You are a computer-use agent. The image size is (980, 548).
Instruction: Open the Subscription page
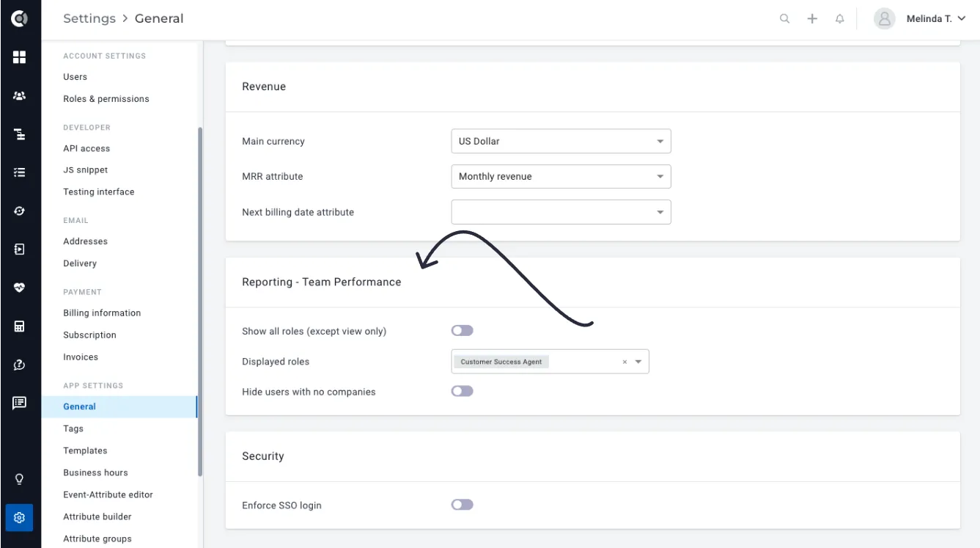pyautogui.click(x=89, y=335)
